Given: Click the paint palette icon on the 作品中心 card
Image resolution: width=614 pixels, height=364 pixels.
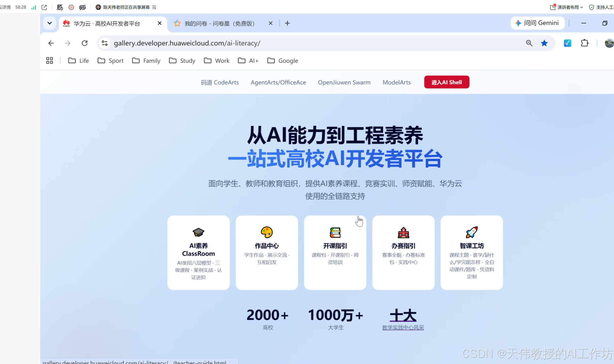Looking at the screenshot, I should [x=267, y=232].
